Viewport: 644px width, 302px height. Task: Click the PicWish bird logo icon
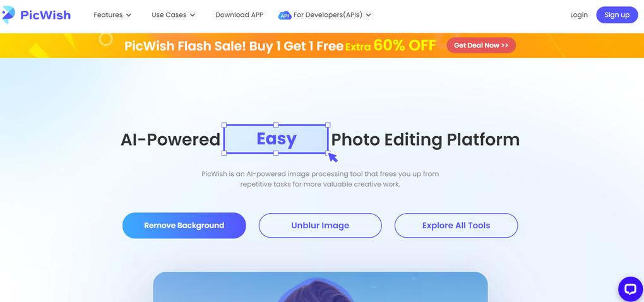(9, 15)
